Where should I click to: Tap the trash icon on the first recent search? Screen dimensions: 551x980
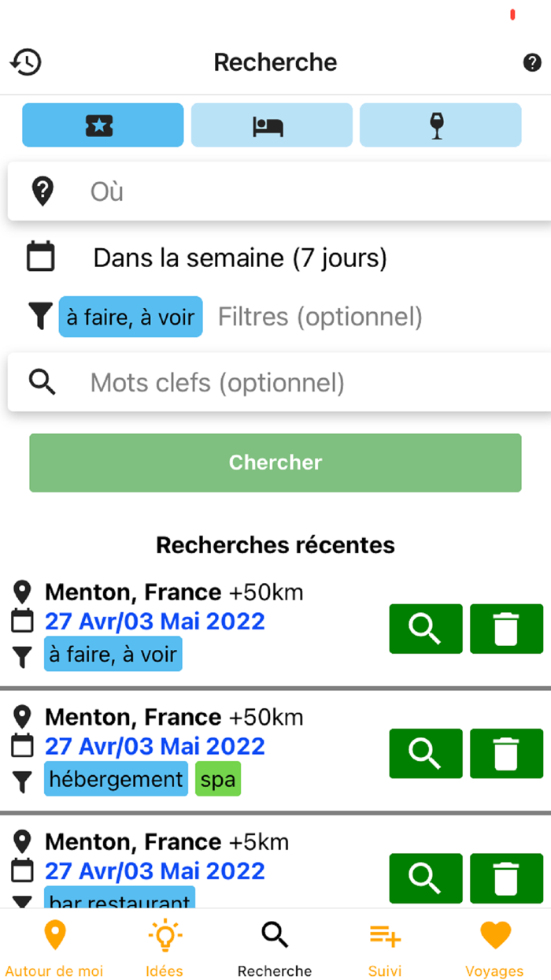pyautogui.click(x=506, y=629)
